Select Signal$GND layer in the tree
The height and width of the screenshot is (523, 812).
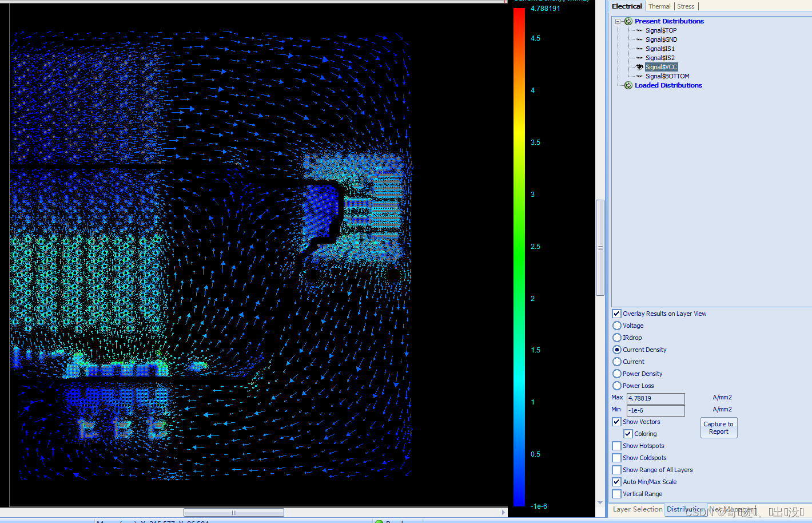click(661, 39)
